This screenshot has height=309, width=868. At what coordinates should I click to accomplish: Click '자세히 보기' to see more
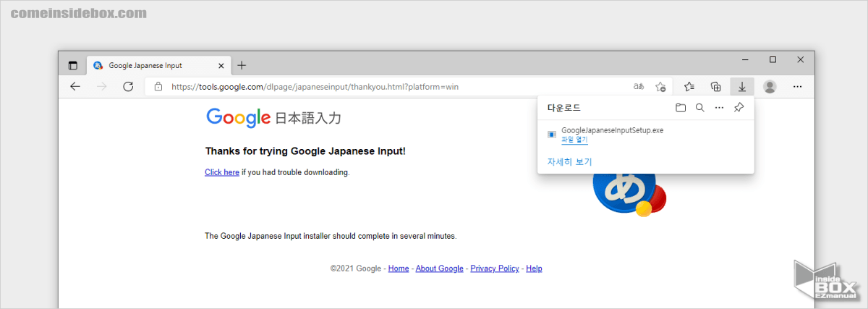(x=569, y=161)
